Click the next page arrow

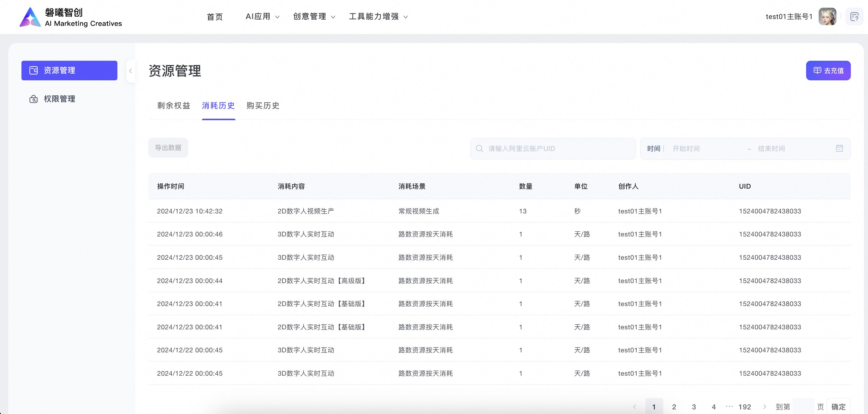[764, 407]
